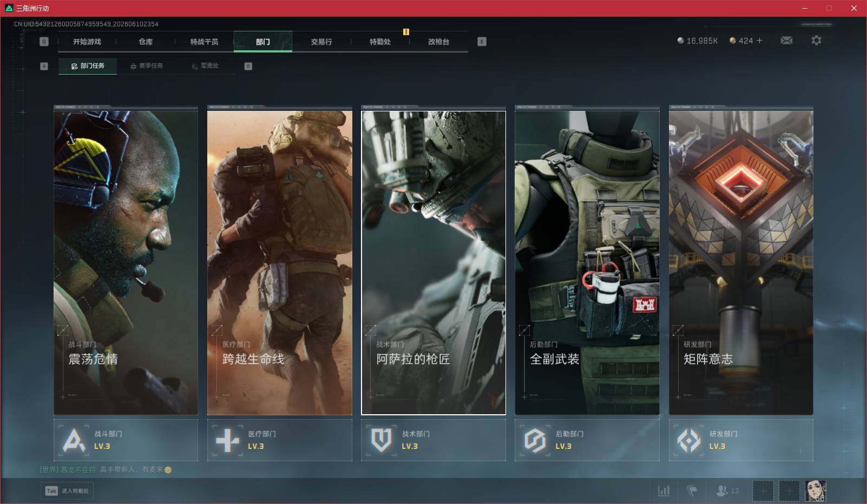Screen dimensions: 867x504
Task: Open the 阿萨拉的枪匠 tactical department card
Action: click(x=433, y=263)
